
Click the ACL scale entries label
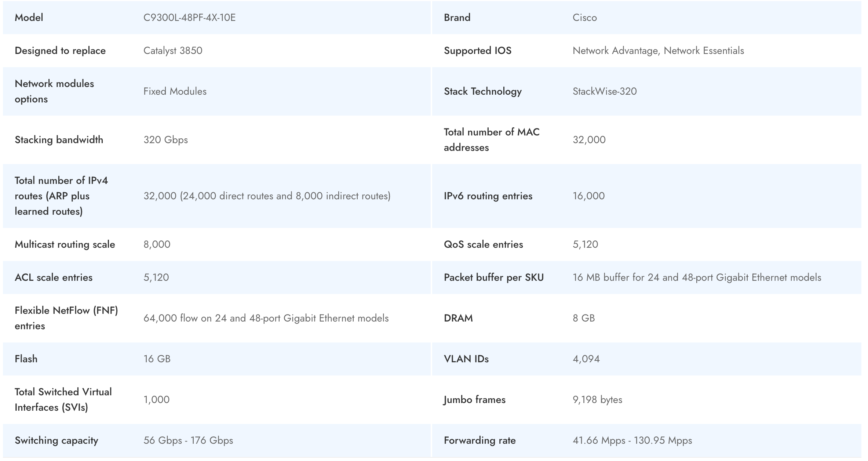click(x=54, y=277)
